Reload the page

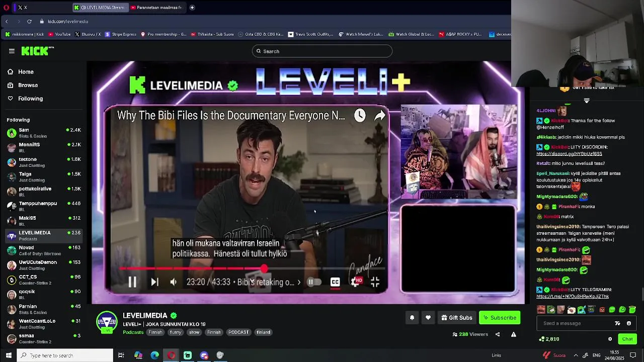[29, 21]
